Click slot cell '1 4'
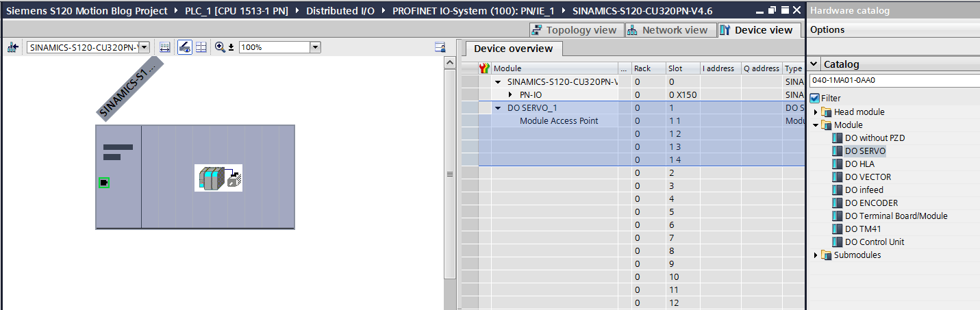 [x=683, y=159]
